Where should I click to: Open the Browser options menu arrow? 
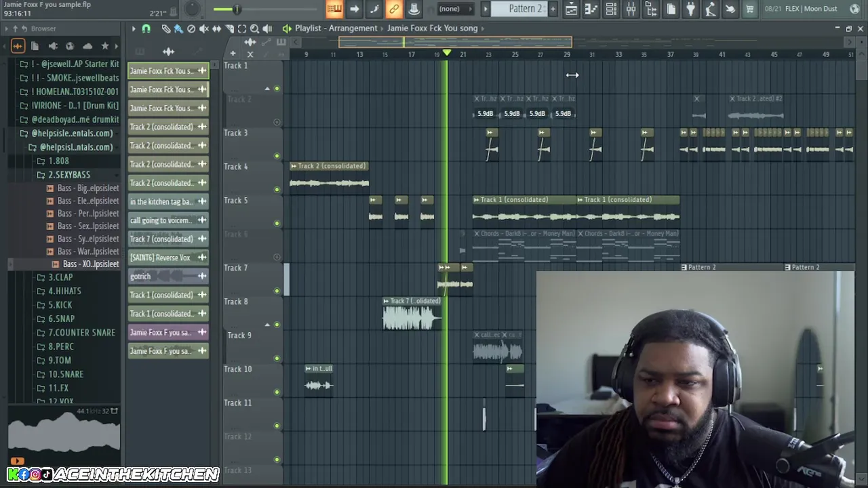click(6, 28)
